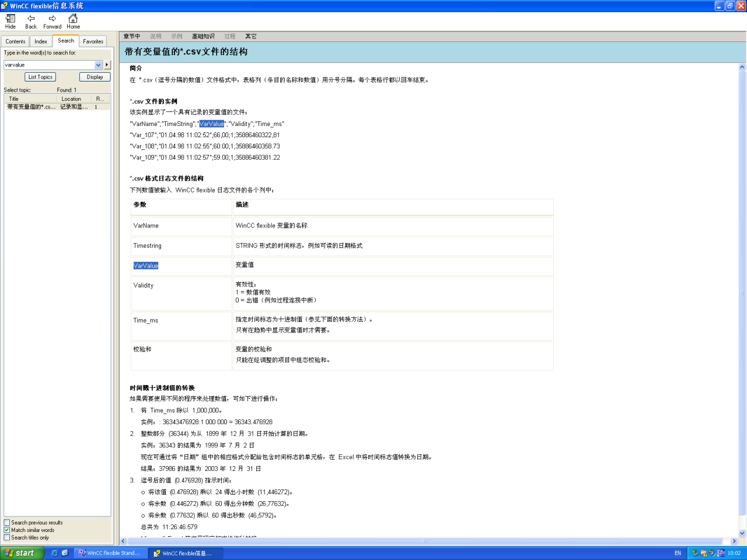Open the Favorites tab
This screenshot has width=747, height=560.
pos(93,41)
